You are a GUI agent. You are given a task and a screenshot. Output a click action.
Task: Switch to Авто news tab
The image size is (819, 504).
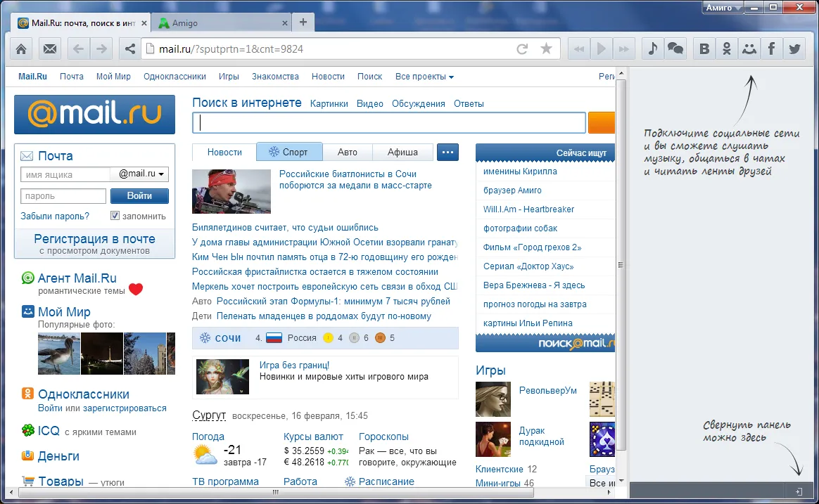(x=348, y=153)
